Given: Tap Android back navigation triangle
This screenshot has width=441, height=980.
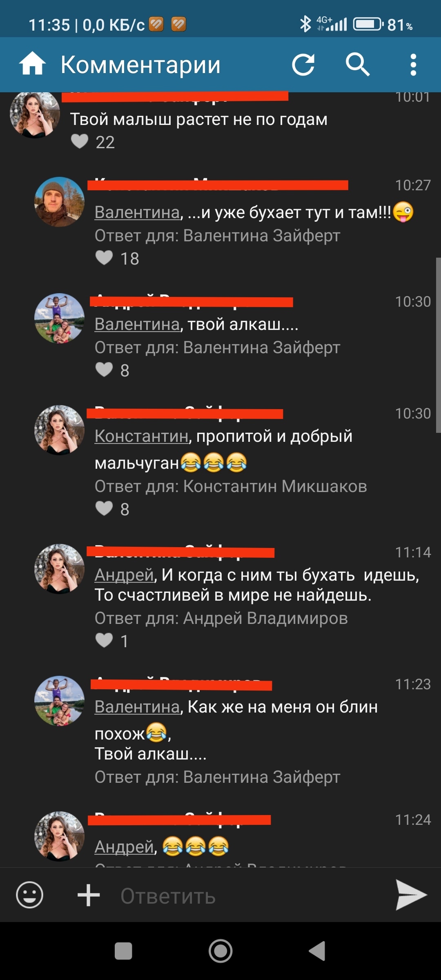Looking at the screenshot, I should tap(317, 951).
